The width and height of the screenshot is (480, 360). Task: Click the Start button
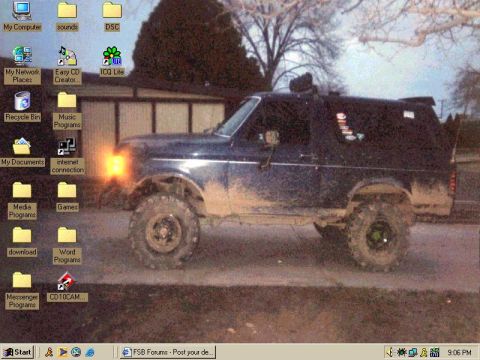[x=18, y=352]
